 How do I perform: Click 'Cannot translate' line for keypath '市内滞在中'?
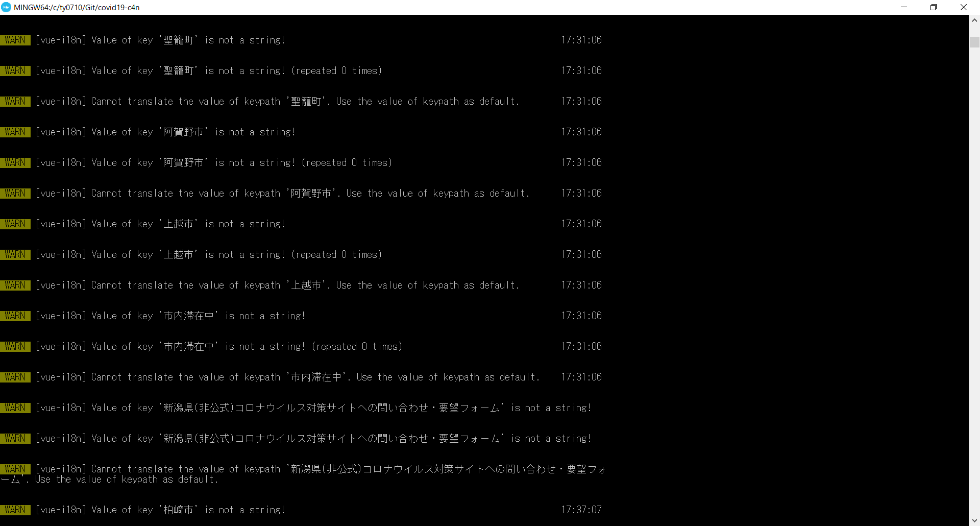pyautogui.click(x=287, y=377)
